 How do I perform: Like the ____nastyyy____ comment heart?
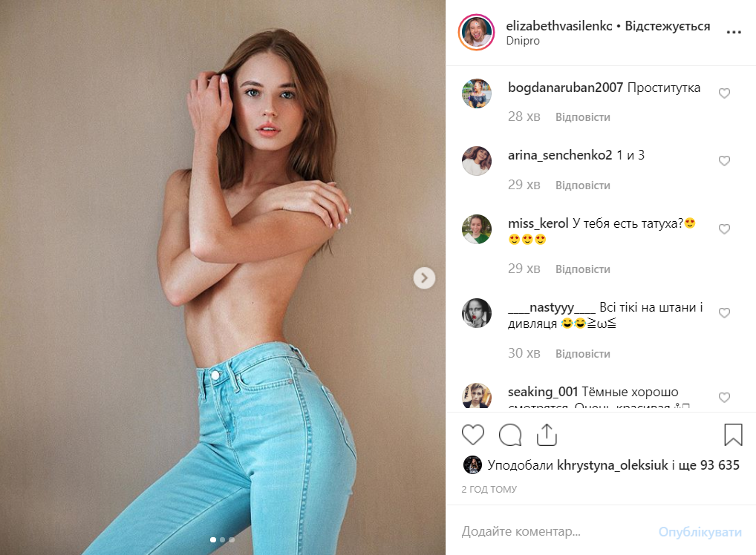pos(724,313)
